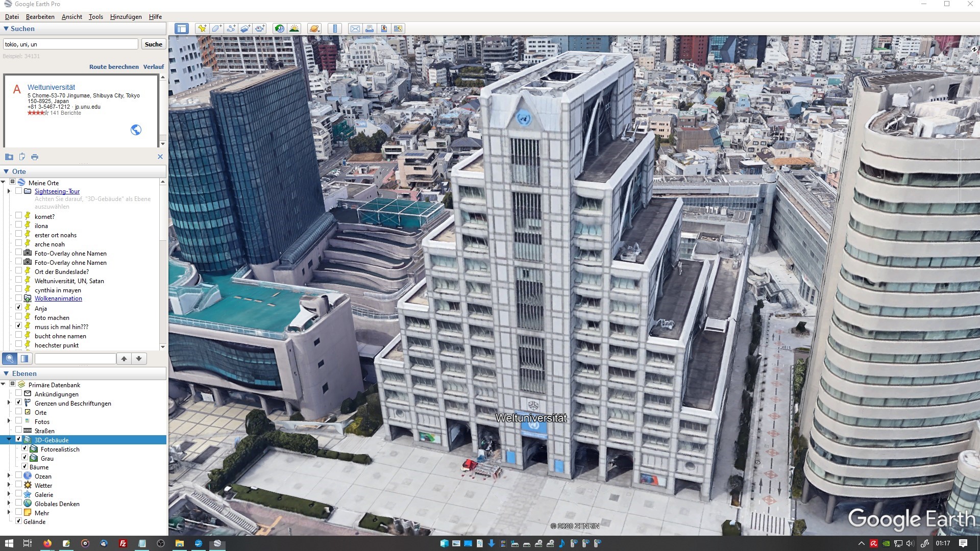Select the ruler measuring tool
This screenshot has width=980, height=551.
pos(335,29)
